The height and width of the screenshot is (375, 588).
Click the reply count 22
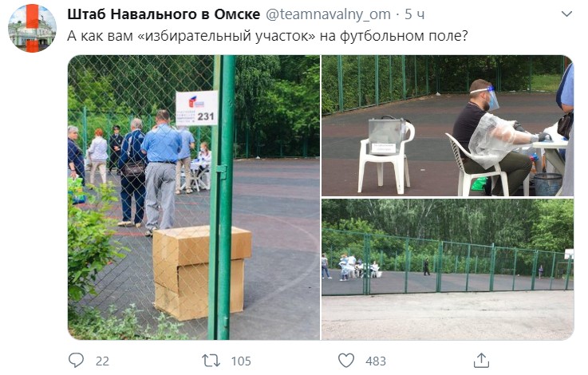[x=102, y=361]
